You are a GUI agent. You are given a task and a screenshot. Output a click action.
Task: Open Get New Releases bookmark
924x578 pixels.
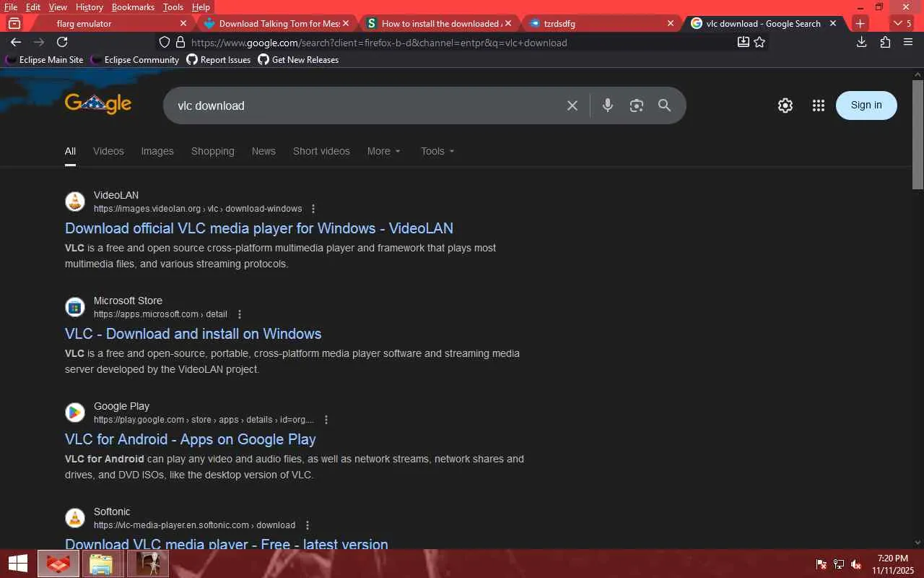[x=299, y=60]
